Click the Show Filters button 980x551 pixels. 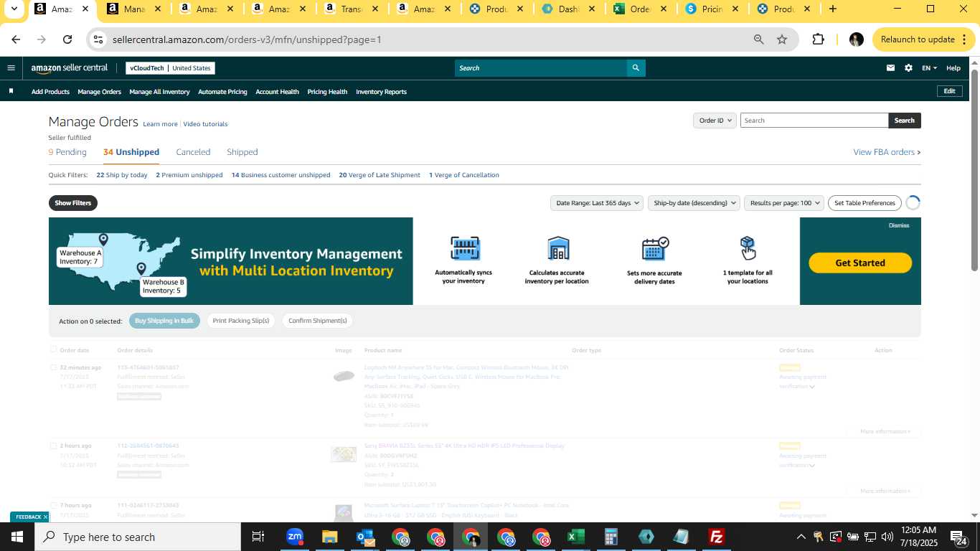(73, 203)
